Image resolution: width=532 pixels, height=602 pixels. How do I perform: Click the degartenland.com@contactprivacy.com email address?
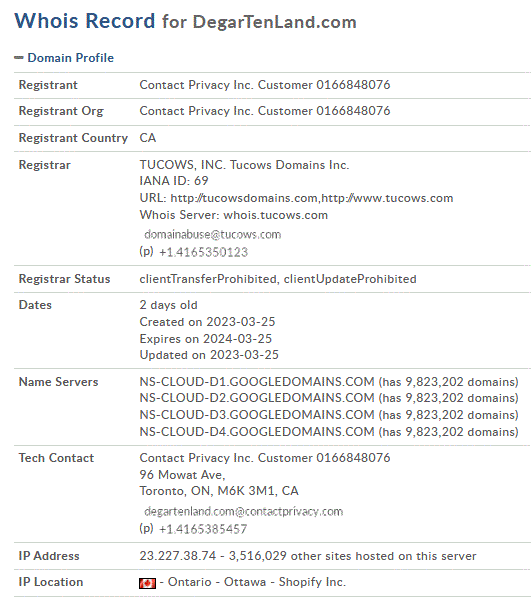coord(243,511)
